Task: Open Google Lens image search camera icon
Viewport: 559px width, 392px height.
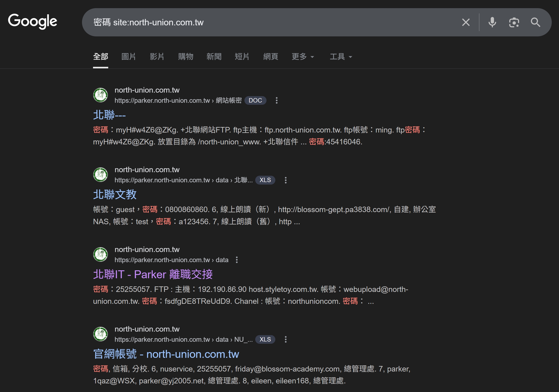Action: tap(514, 22)
